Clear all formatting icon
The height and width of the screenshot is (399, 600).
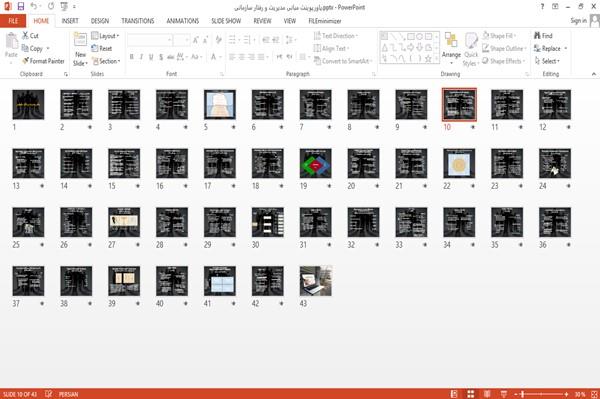pyautogui.click(x=218, y=40)
